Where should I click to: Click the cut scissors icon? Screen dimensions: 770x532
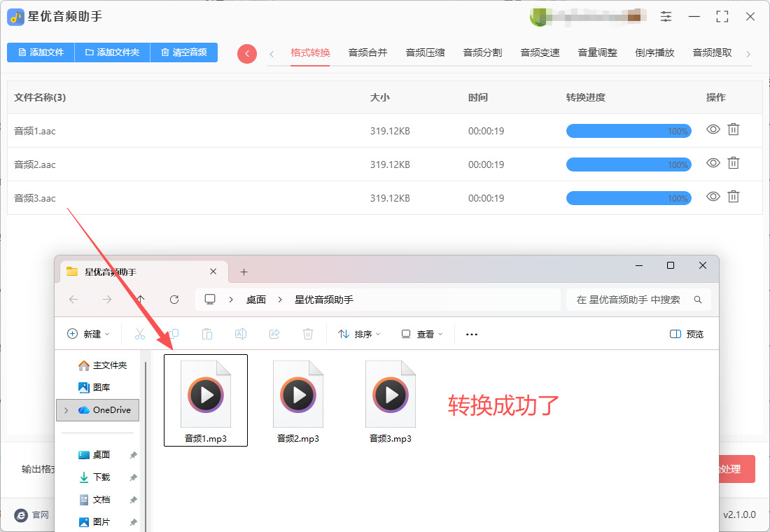coord(140,334)
